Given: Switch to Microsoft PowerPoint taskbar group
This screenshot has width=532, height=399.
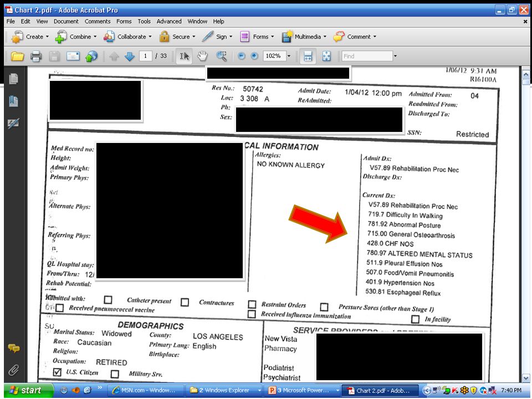Looking at the screenshot, I should (x=303, y=390).
